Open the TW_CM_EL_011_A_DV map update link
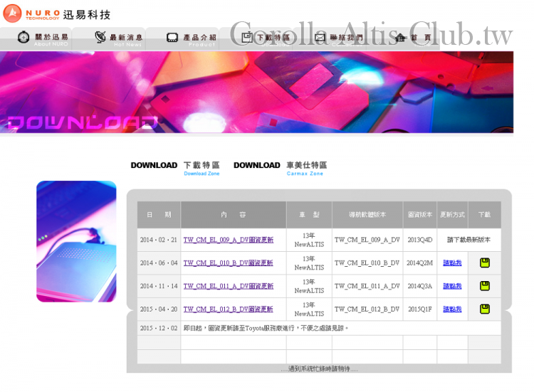Image resolution: width=534 pixels, height=392 pixels. 229,286
